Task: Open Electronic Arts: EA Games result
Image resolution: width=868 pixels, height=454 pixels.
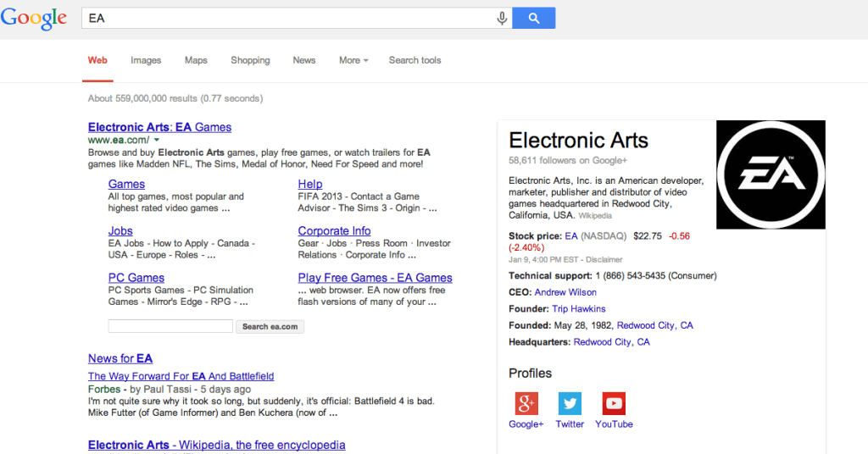Action: [159, 127]
